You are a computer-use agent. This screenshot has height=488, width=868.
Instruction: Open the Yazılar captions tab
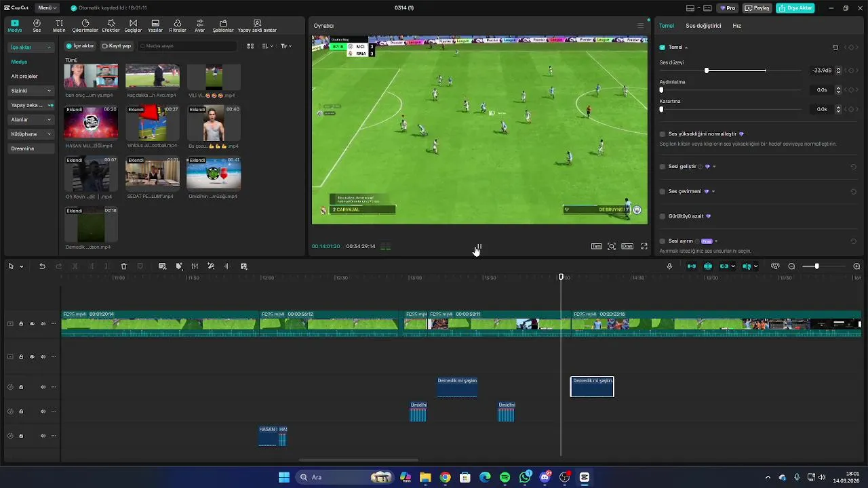click(155, 26)
